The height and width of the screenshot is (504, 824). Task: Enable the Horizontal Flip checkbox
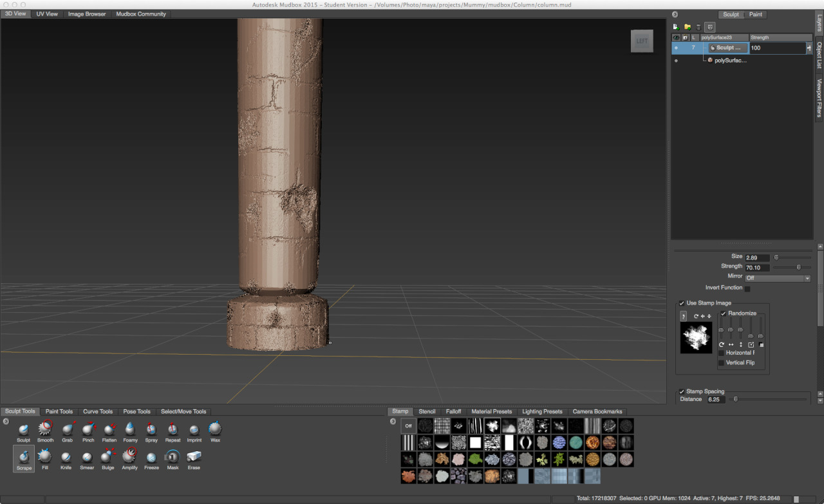coord(721,353)
